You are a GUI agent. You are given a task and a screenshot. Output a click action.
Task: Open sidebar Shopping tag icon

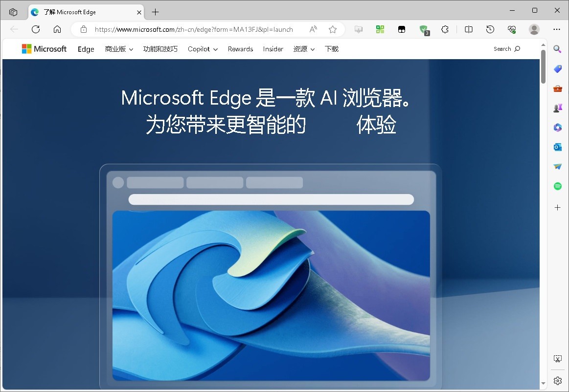tap(557, 69)
